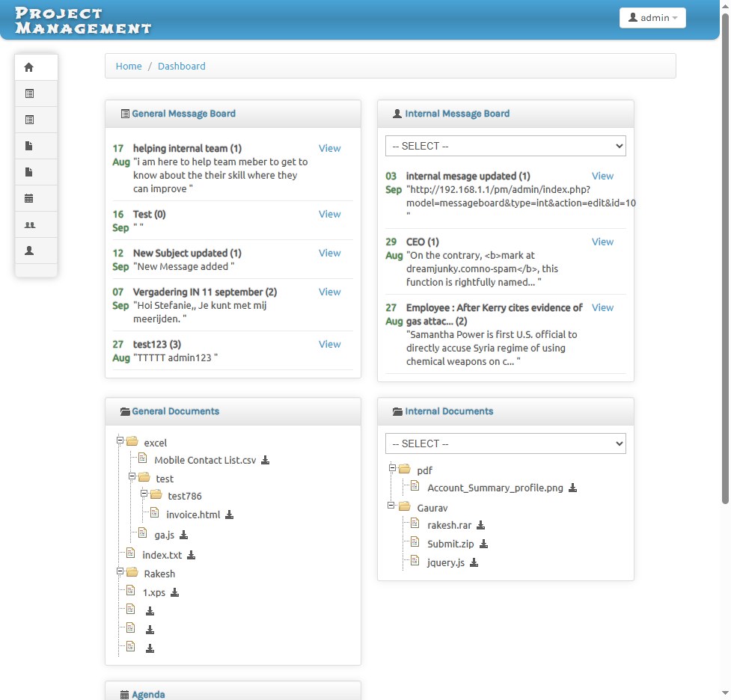Image resolution: width=731 pixels, height=700 pixels.
Task: Select jquery.js file name
Action: click(x=446, y=562)
